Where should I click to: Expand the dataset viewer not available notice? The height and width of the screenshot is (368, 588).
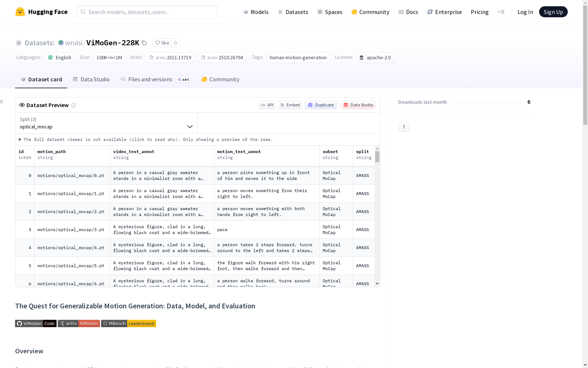coord(146,139)
